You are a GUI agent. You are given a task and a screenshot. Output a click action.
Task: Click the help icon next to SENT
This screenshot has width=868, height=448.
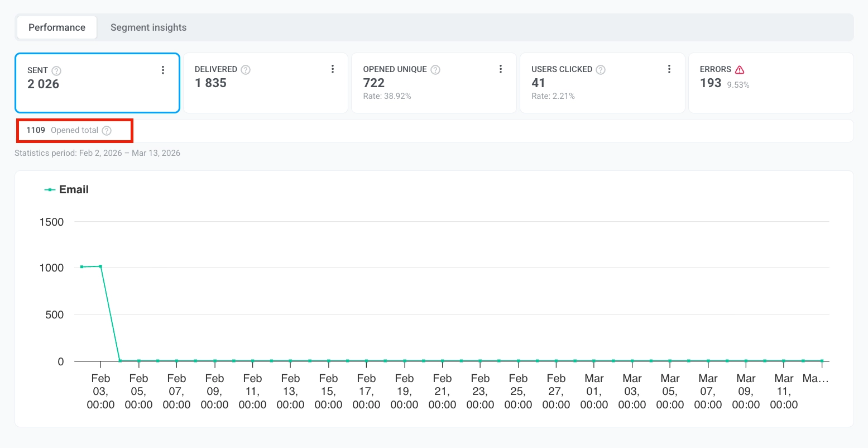coord(57,70)
